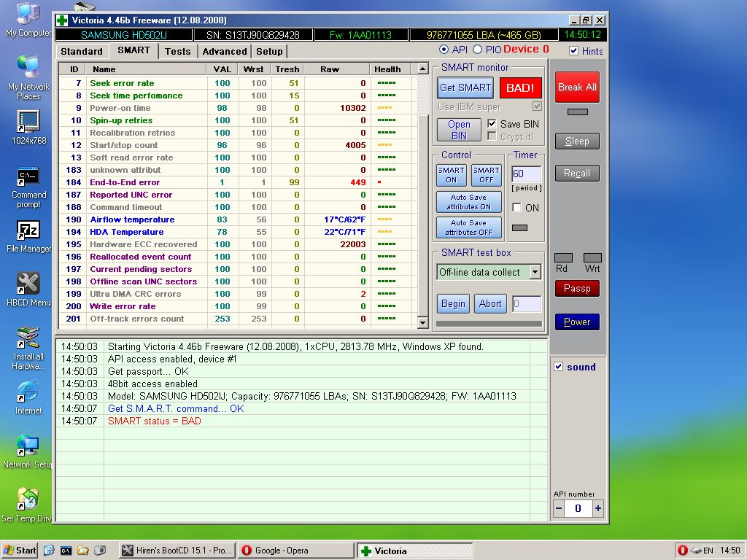Click Opera icon in system tray
The image size is (747, 560).
pos(682,551)
